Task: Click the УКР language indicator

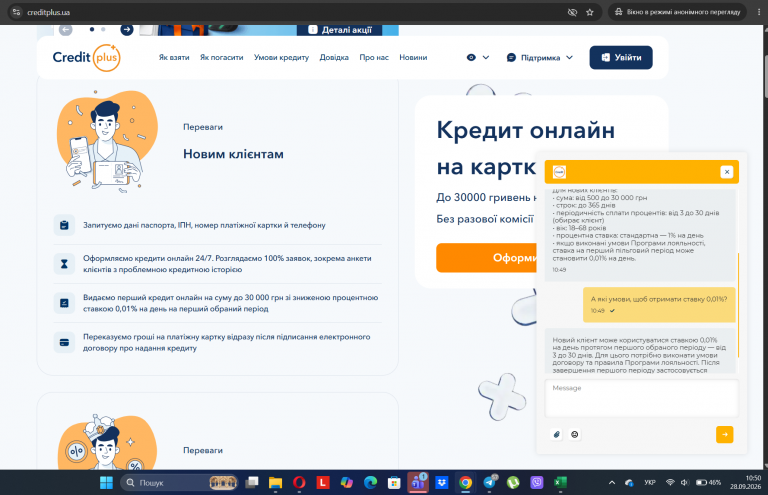Action: [650, 483]
